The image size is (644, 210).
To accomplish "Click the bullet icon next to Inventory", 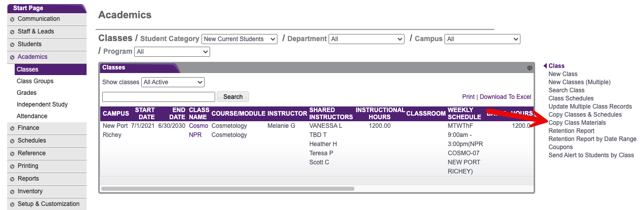I will point(12,192).
